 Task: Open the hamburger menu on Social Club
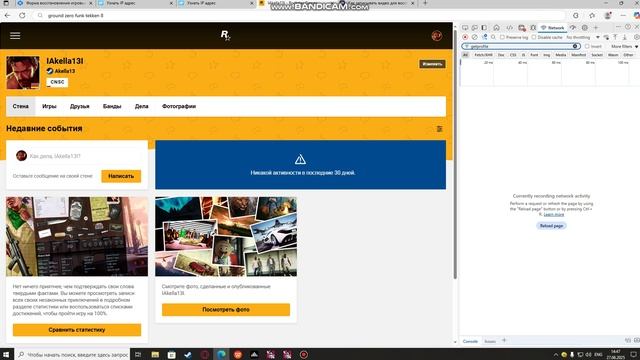(x=15, y=36)
